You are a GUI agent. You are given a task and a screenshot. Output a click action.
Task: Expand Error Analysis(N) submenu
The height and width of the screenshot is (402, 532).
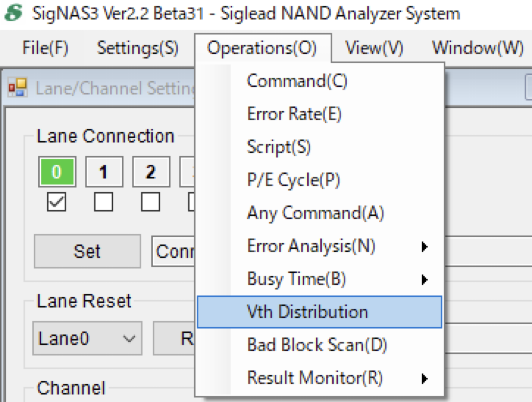pos(320,246)
